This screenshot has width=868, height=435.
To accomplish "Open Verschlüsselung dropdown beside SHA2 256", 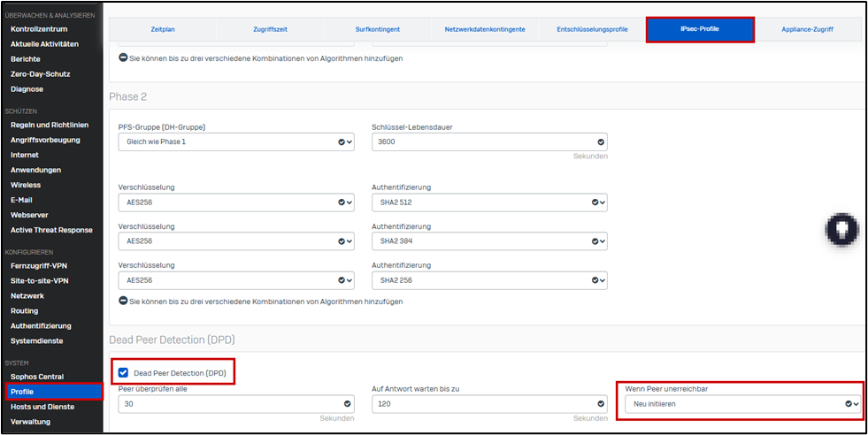I will pyautogui.click(x=236, y=280).
